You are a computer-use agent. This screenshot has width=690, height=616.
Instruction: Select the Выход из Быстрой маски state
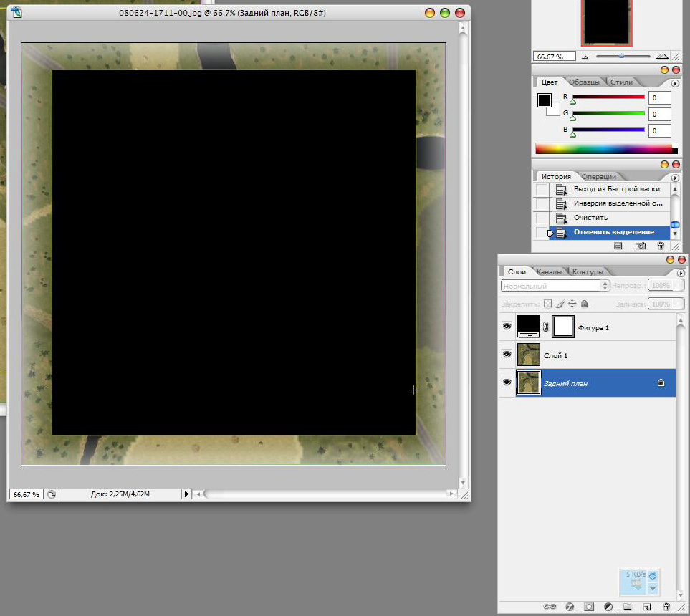(616, 189)
